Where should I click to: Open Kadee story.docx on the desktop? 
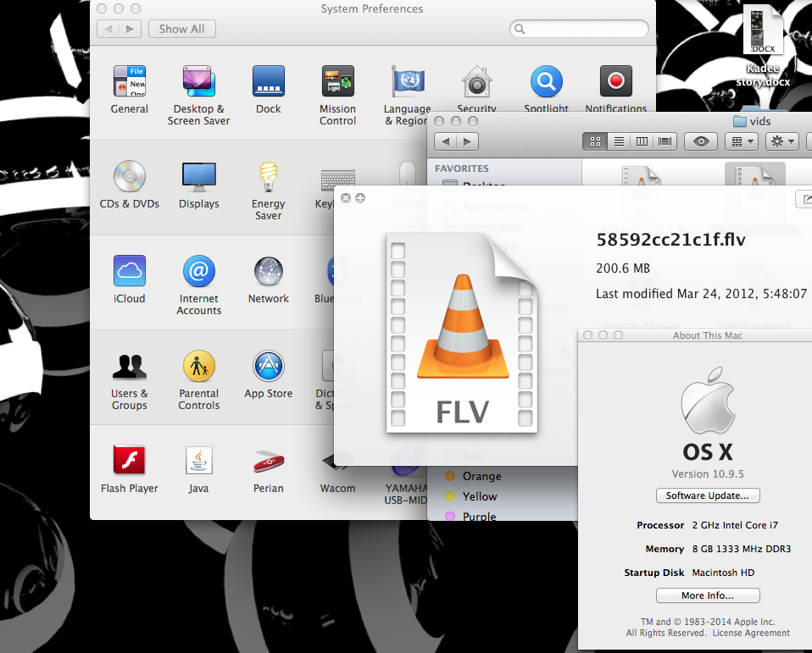point(764,46)
